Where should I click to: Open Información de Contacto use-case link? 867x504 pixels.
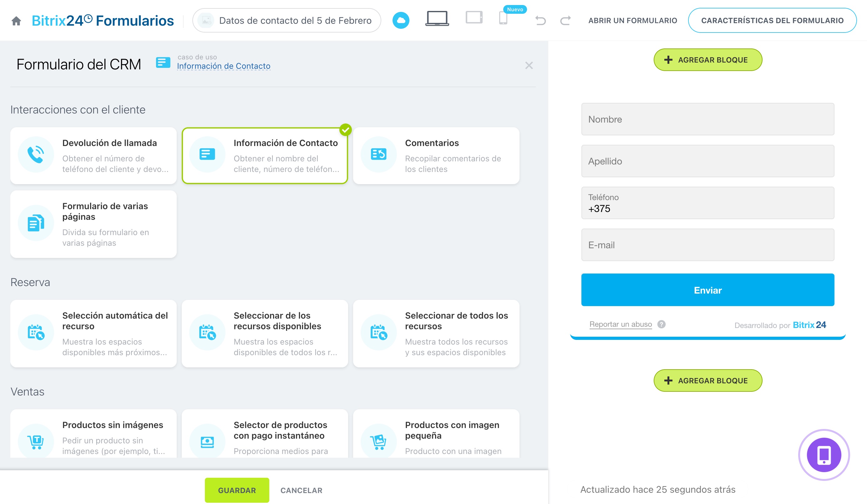pyautogui.click(x=223, y=66)
